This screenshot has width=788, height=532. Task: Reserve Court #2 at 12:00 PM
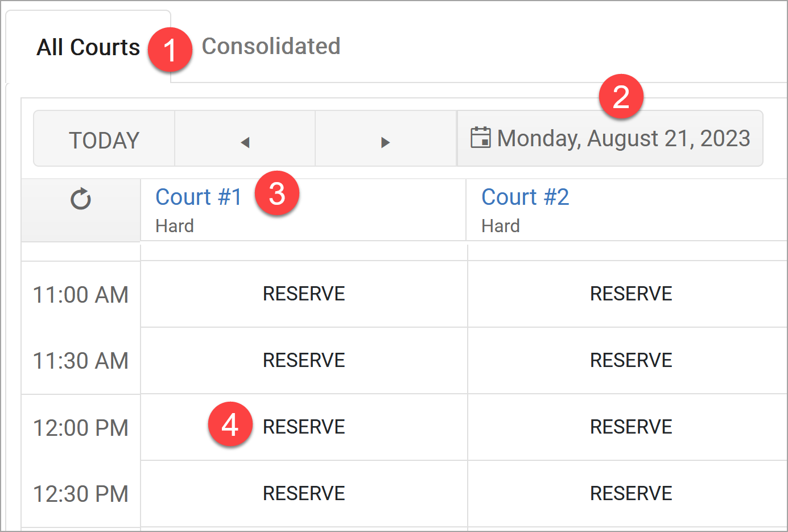click(631, 427)
